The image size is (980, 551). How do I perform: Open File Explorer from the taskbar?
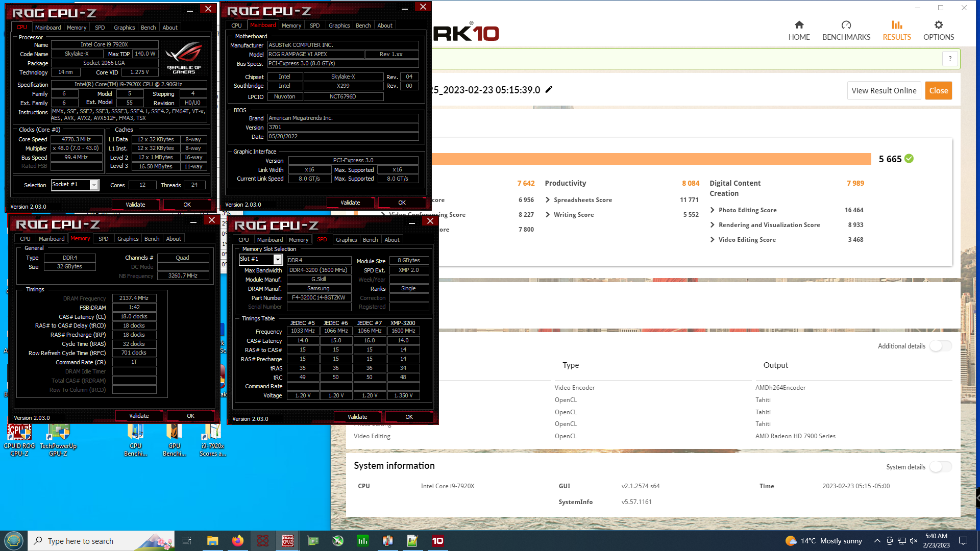coord(213,541)
